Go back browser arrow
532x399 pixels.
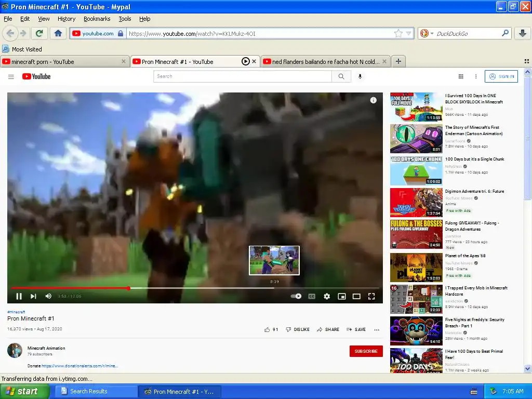coord(10,33)
